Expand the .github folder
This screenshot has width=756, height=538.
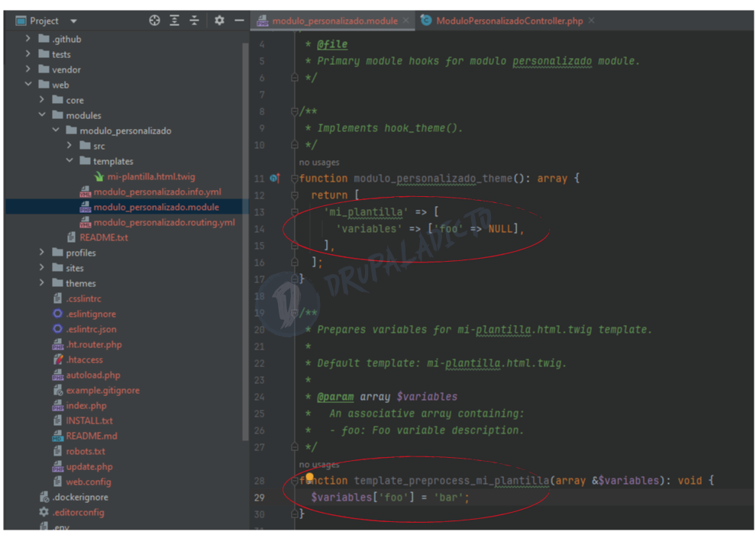[28, 38]
